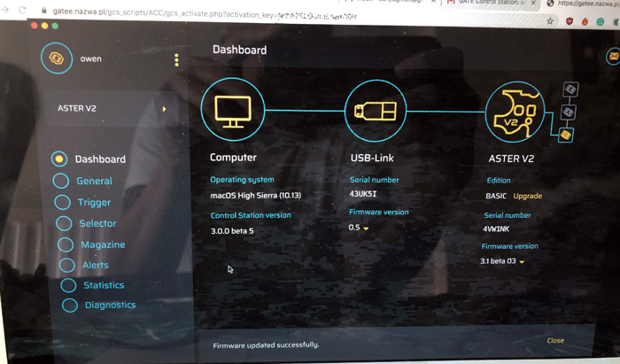620x364 pixels.
Task: Select the Alerts radio option
Action: (67, 265)
